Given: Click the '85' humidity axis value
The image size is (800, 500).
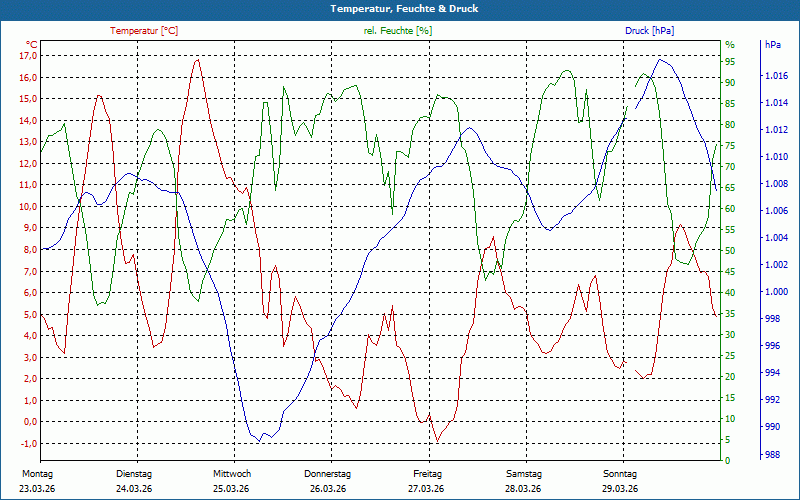Looking at the screenshot, I should [730, 104].
